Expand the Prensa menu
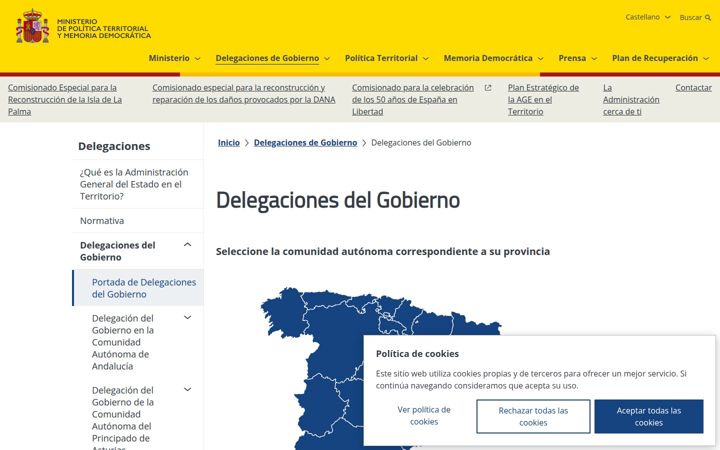Screen dimensions: 720x450 click(578, 58)
